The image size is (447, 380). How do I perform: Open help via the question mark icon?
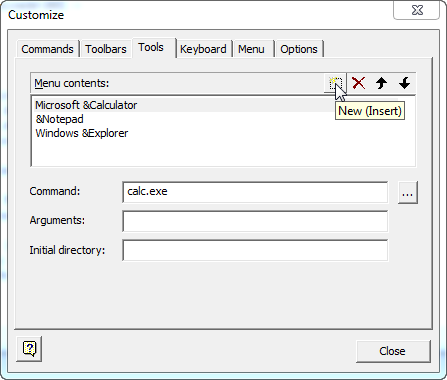pos(29,349)
